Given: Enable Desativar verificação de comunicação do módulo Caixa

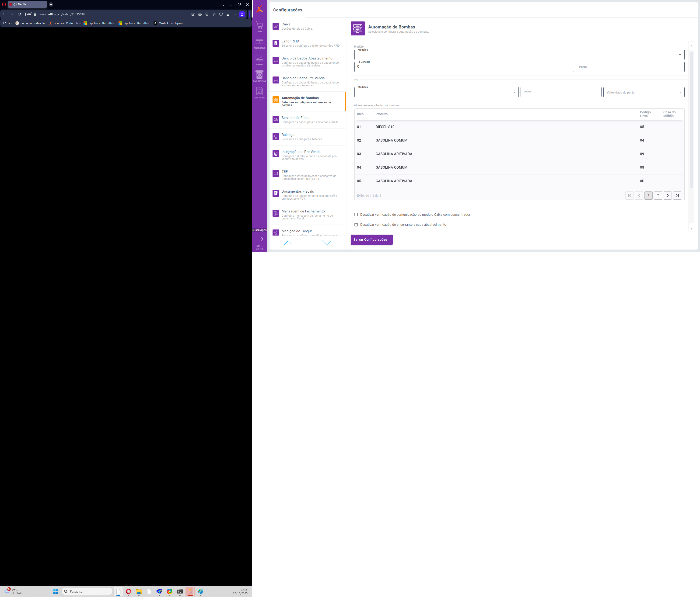Looking at the screenshot, I should [x=356, y=215].
